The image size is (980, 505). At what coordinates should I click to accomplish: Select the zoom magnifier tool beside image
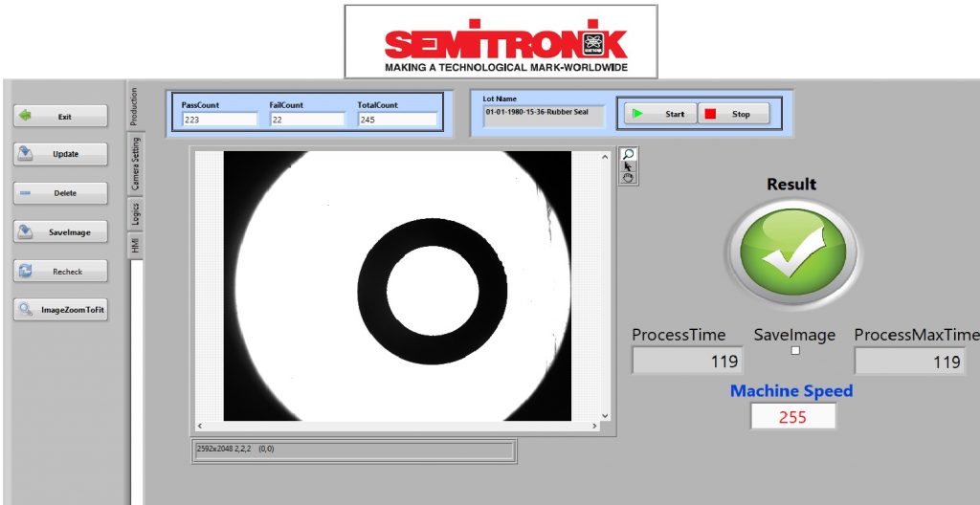coord(628,154)
